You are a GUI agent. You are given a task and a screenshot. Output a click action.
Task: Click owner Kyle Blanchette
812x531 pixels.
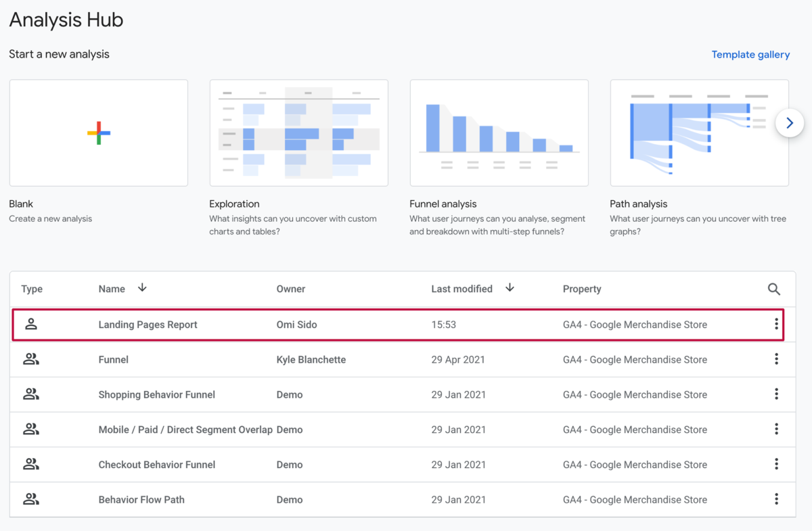[x=311, y=360]
